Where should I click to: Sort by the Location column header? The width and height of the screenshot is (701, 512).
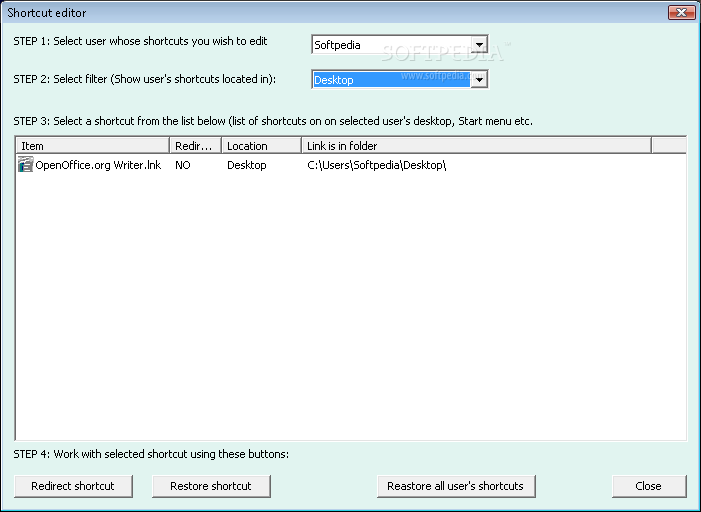[x=262, y=146]
